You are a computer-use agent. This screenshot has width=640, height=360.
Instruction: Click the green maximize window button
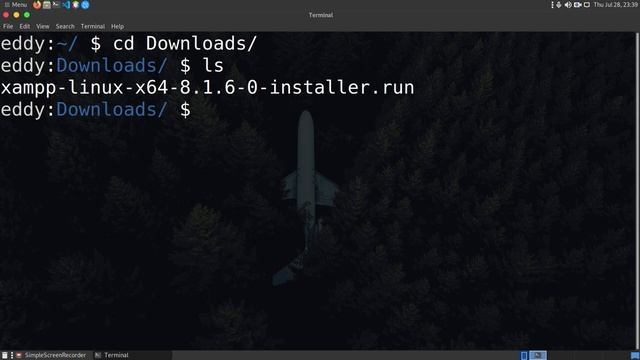[27, 15]
